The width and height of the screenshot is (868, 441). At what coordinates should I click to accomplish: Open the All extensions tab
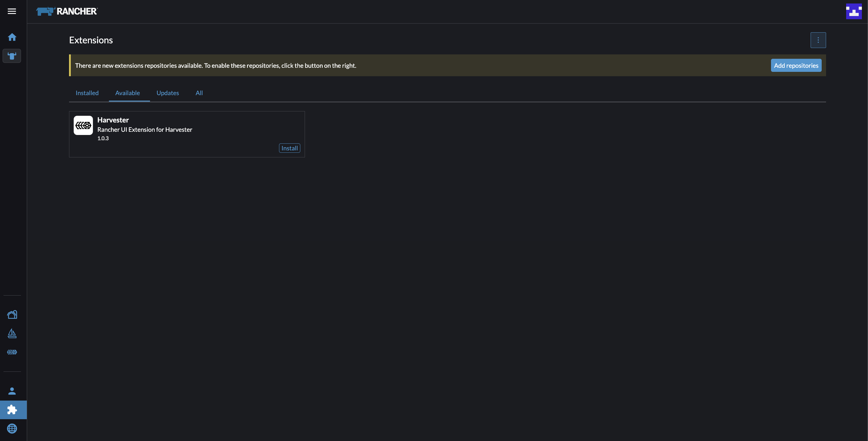pos(199,93)
